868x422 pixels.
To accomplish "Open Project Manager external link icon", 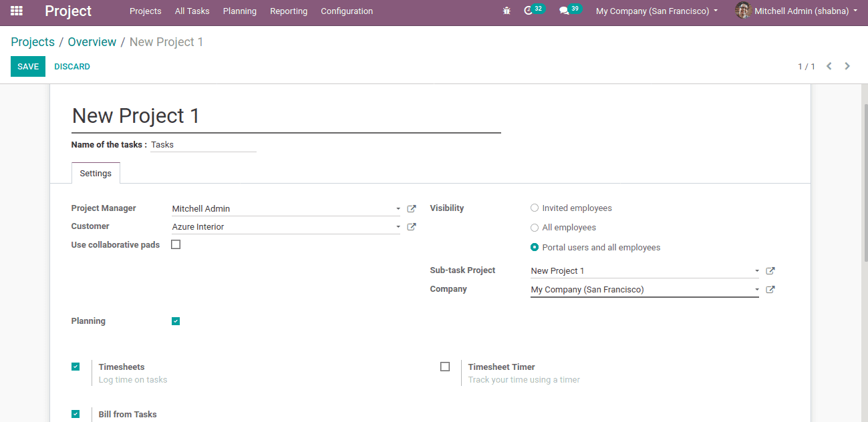I will [412, 208].
